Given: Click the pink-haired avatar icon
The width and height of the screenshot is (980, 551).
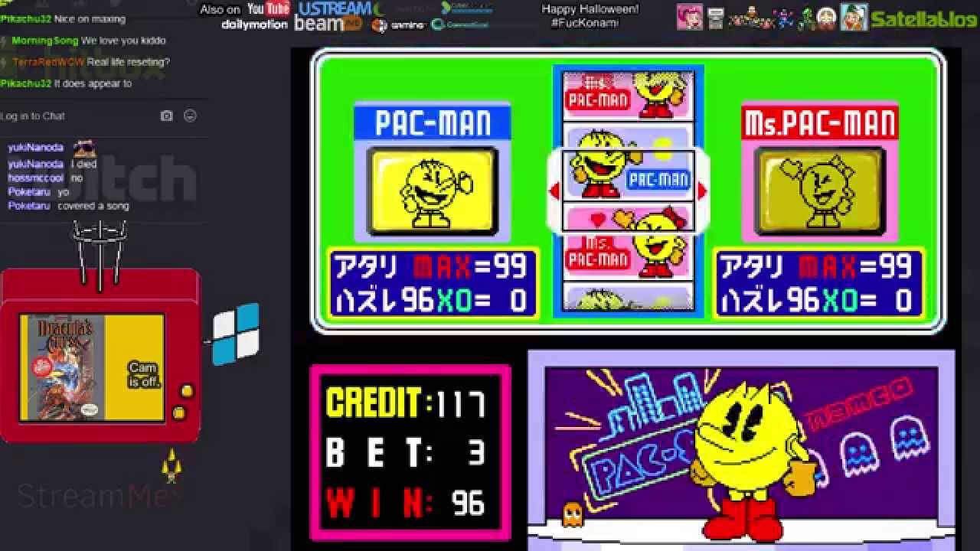Looking at the screenshot, I should [689, 17].
